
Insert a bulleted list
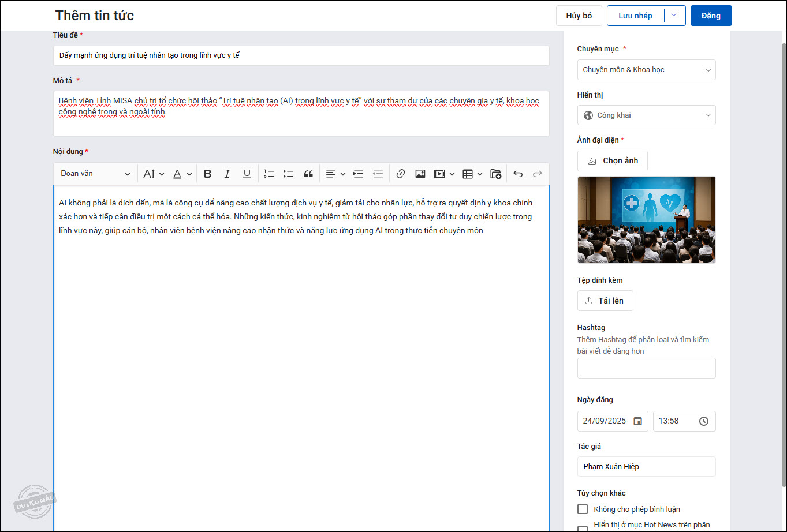coord(289,174)
